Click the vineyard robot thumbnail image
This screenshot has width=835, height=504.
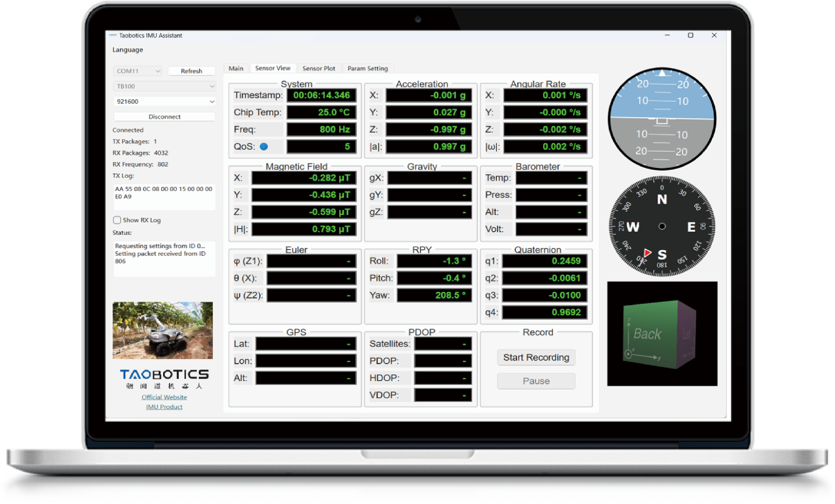pyautogui.click(x=163, y=330)
